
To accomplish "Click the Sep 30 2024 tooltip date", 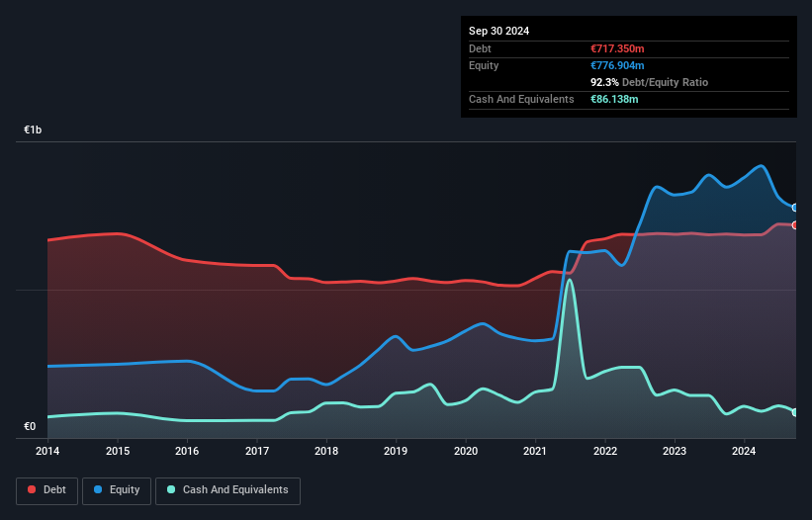I will 498,31.
